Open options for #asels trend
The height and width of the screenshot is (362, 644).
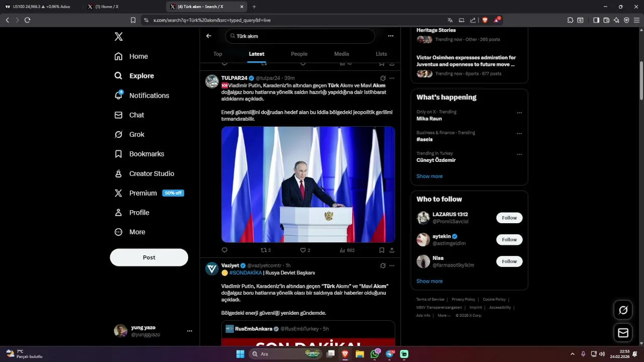(x=519, y=134)
